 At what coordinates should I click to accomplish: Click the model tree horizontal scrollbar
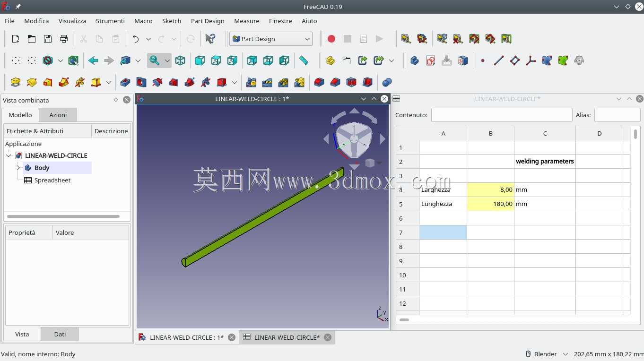(63, 216)
